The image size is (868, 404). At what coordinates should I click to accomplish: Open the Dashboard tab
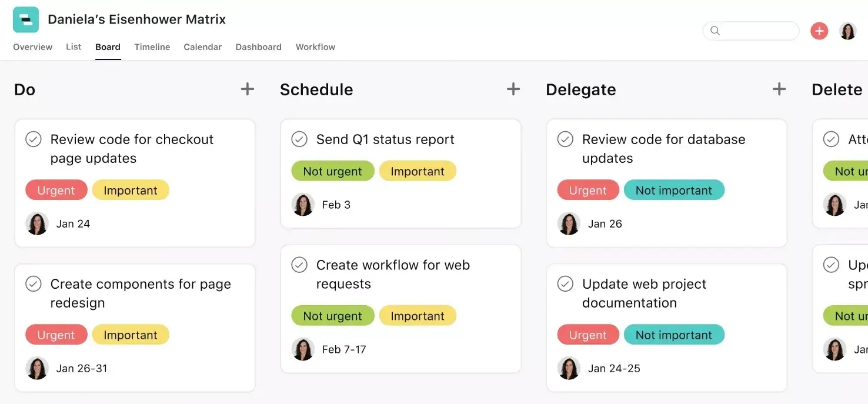tap(258, 47)
